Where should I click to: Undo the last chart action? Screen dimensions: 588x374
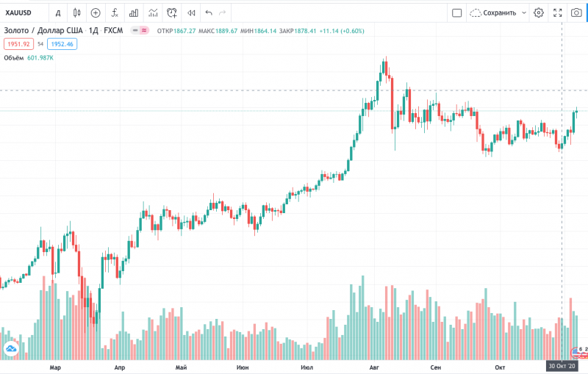[209, 13]
